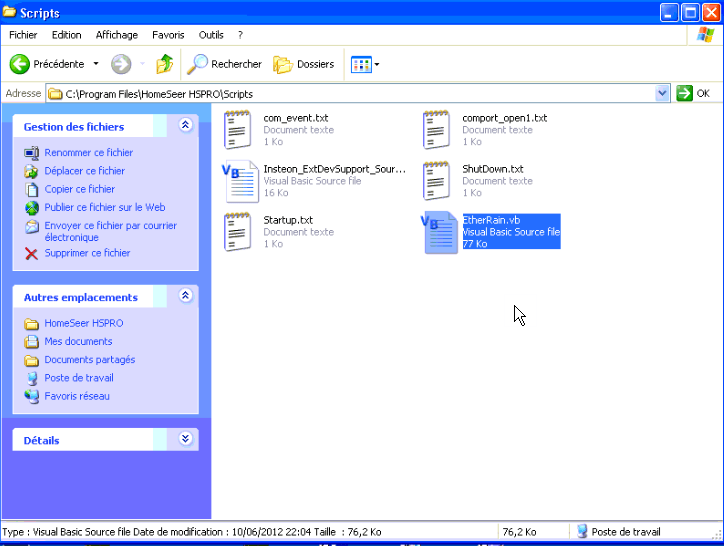Click the Mes documents icon
This screenshot has height=546, width=724.
pyautogui.click(x=31, y=341)
